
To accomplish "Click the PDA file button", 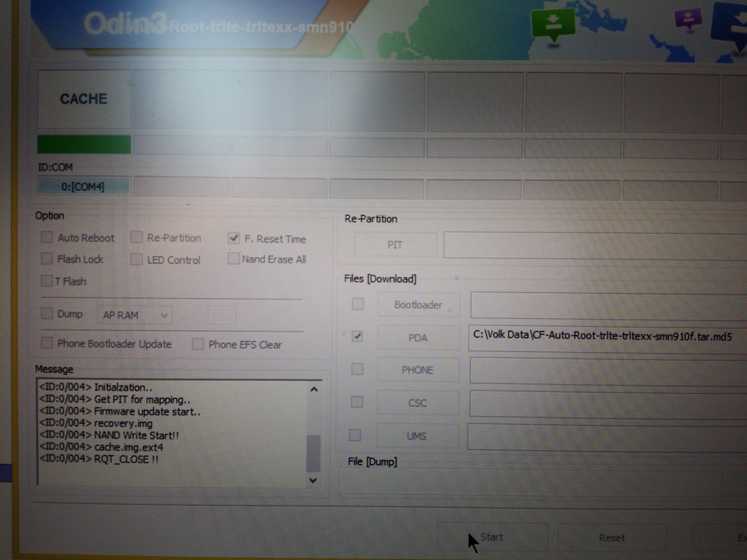I will 418,338.
